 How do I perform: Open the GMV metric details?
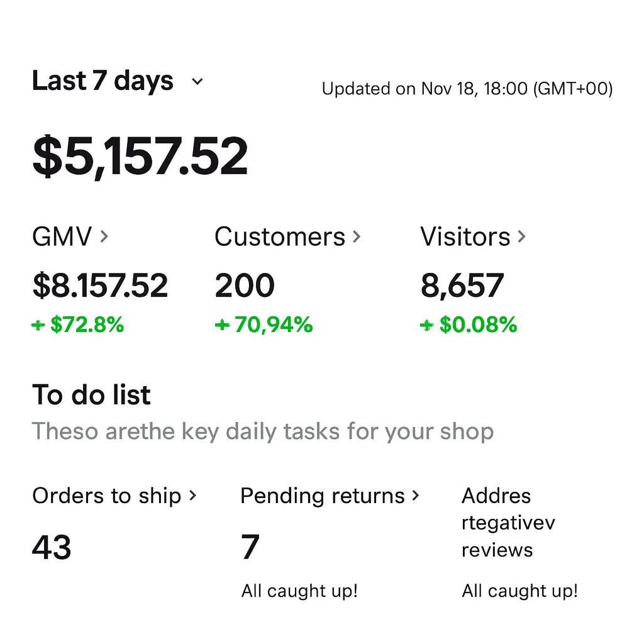62,237
